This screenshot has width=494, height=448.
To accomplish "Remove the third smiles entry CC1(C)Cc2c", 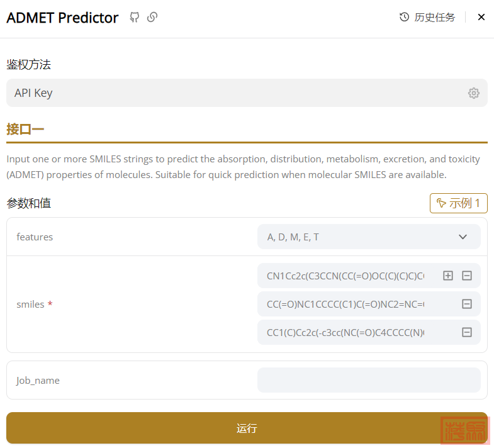I will pos(467,332).
